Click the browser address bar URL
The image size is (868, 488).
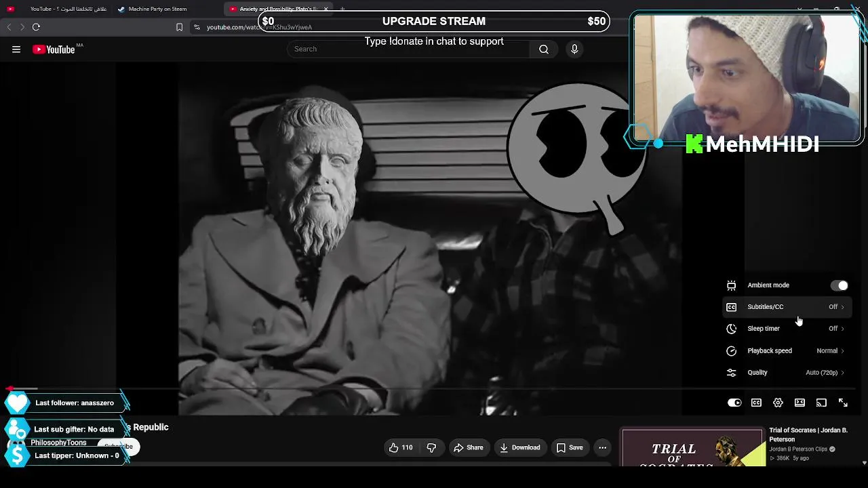tap(259, 27)
